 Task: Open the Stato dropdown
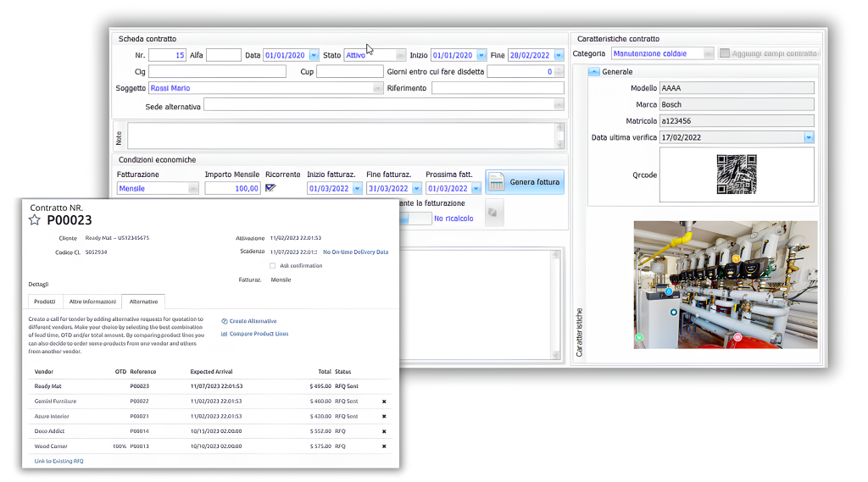pyautogui.click(x=400, y=55)
